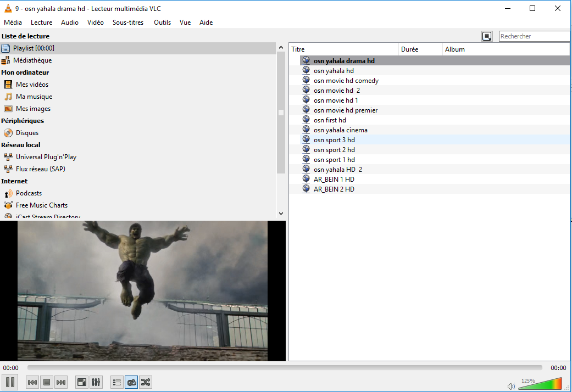The image size is (572, 392).
Task: Click the Hulk video preview area
Action: [143, 290]
